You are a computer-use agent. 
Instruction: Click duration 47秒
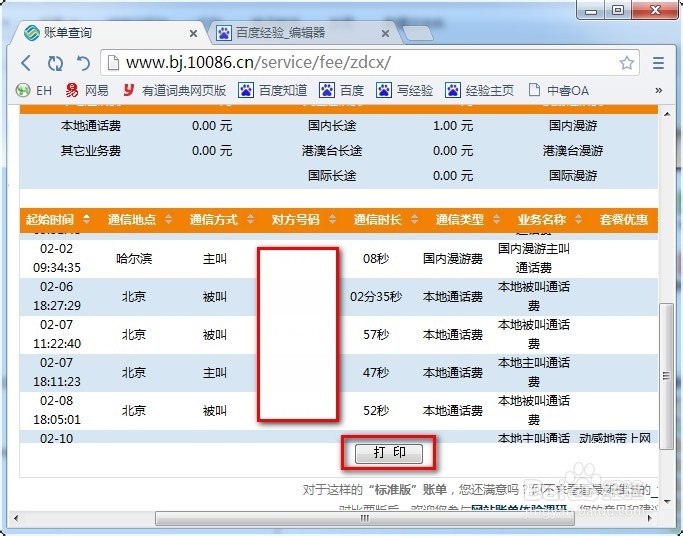pos(376,373)
